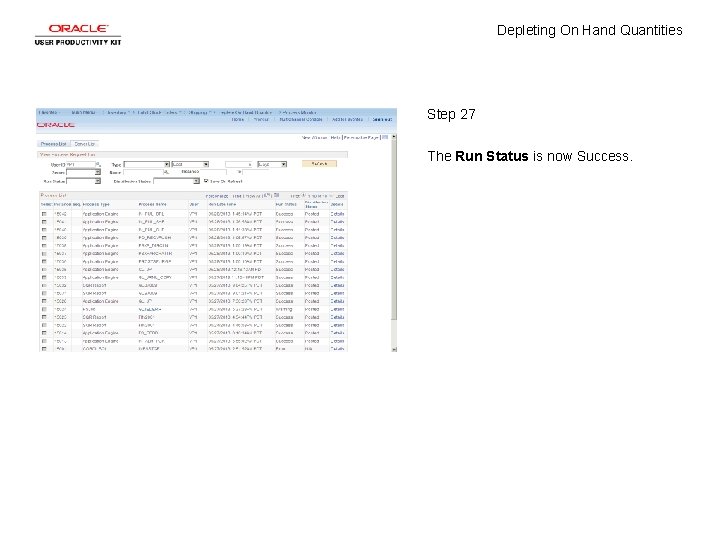This screenshot has height=540, width=720.
Task: Click the Instance column header
Action: click(62, 204)
